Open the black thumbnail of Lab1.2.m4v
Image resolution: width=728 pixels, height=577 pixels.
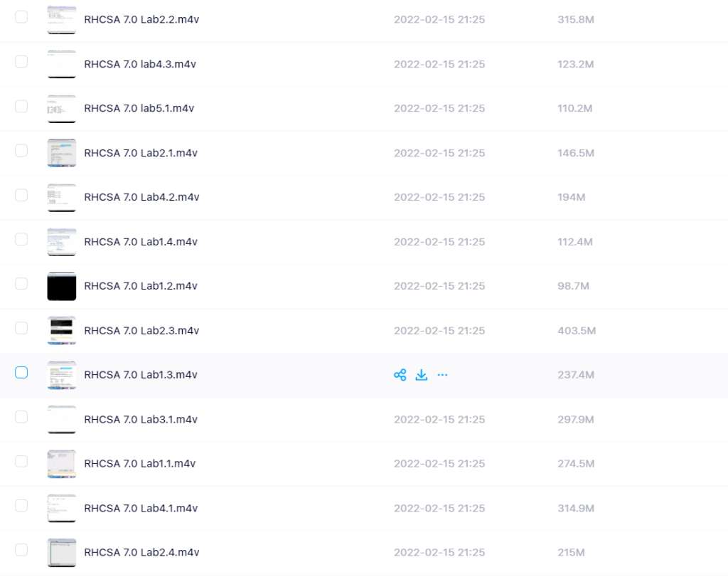pyautogui.click(x=61, y=286)
